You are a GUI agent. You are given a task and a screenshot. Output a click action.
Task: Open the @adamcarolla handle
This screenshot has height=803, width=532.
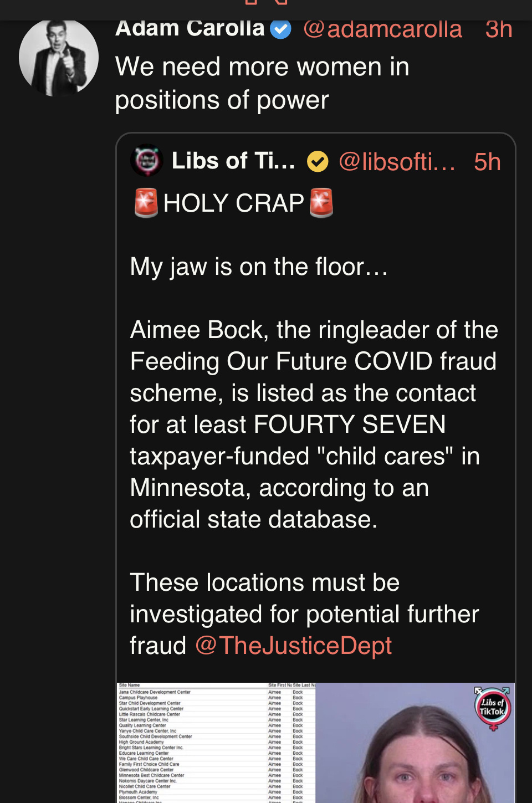[x=382, y=29]
